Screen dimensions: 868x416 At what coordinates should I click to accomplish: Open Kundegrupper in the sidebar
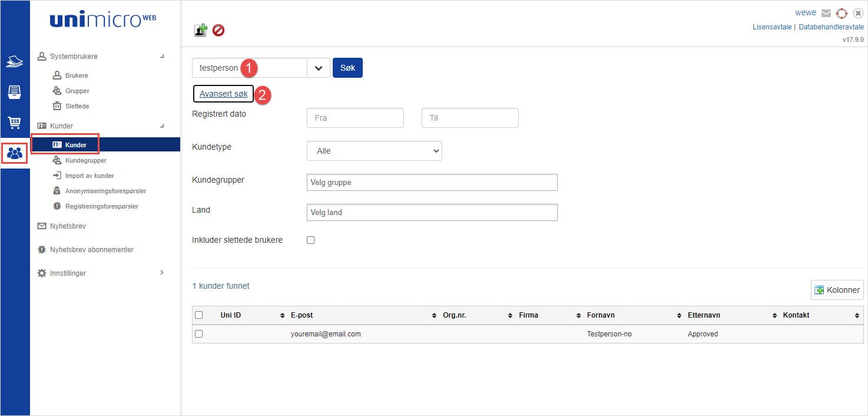[x=85, y=160]
